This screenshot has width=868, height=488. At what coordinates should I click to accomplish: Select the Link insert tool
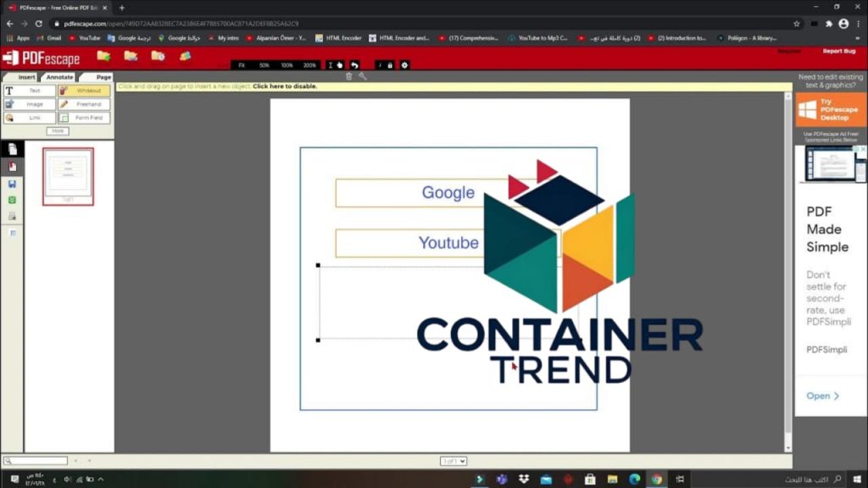click(30, 118)
